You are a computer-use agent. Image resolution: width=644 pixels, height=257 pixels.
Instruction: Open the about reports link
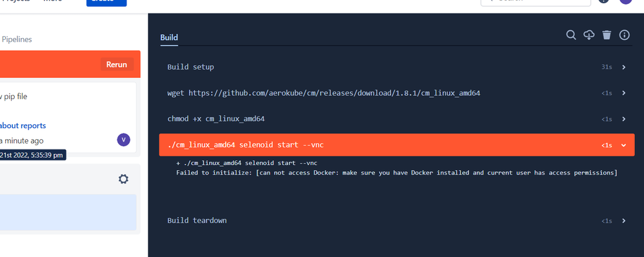coord(23,126)
